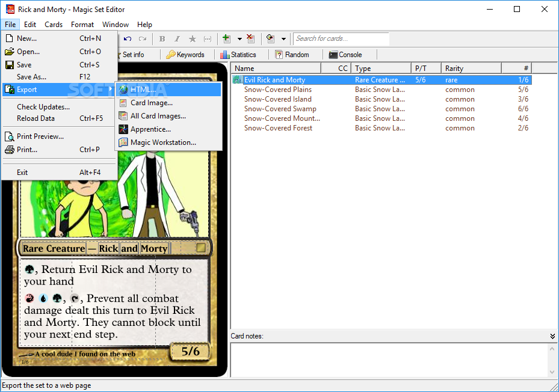Open the Edit menu

tap(30, 24)
